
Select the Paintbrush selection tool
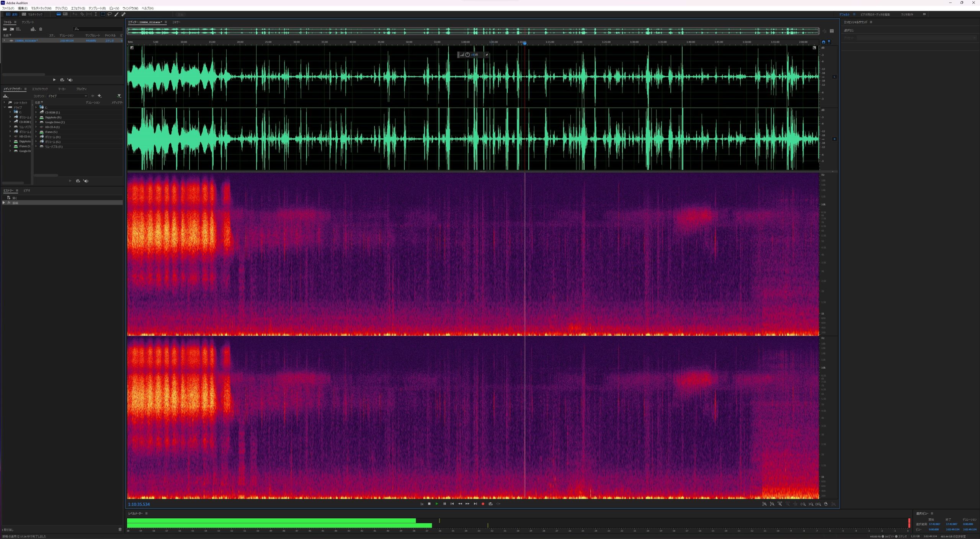pyautogui.click(x=116, y=14)
